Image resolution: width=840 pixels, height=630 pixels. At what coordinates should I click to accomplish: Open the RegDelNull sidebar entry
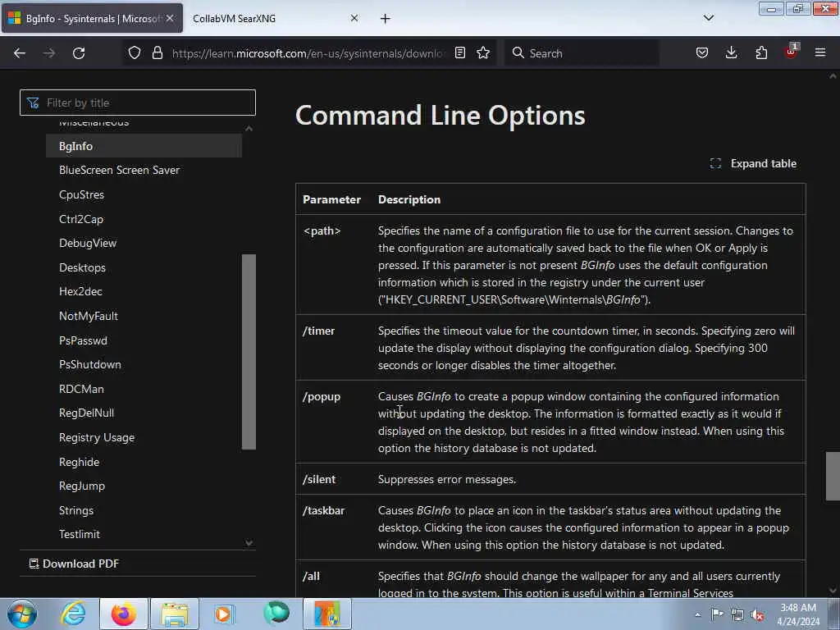tap(86, 413)
